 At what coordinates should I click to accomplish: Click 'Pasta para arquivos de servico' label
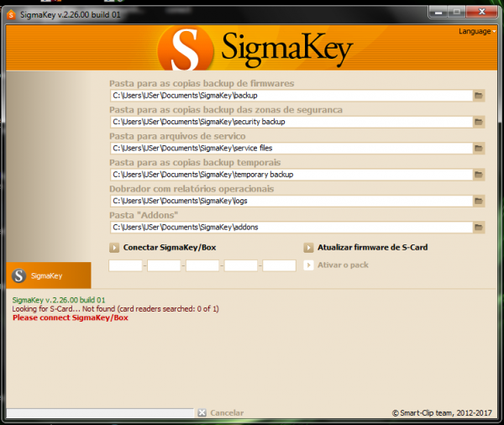pyautogui.click(x=177, y=136)
